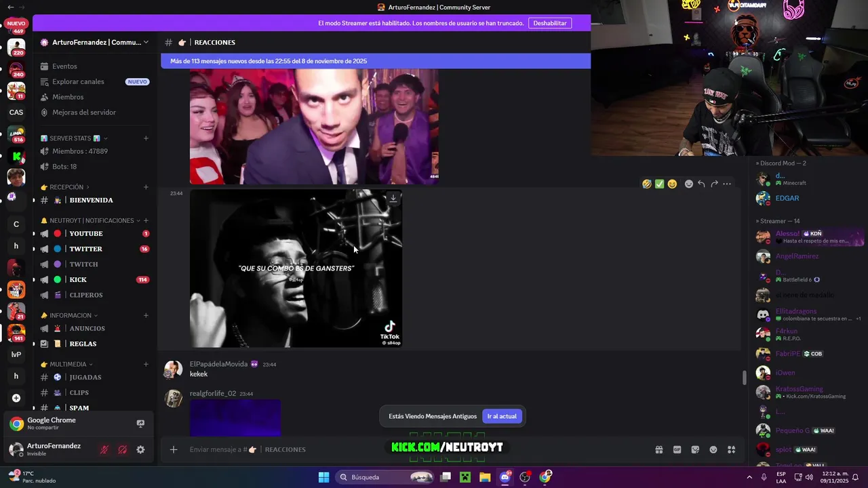Image resolution: width=868 pixels, height=488 pixels.
Task: Click the new messages banner
Action: 376,61
